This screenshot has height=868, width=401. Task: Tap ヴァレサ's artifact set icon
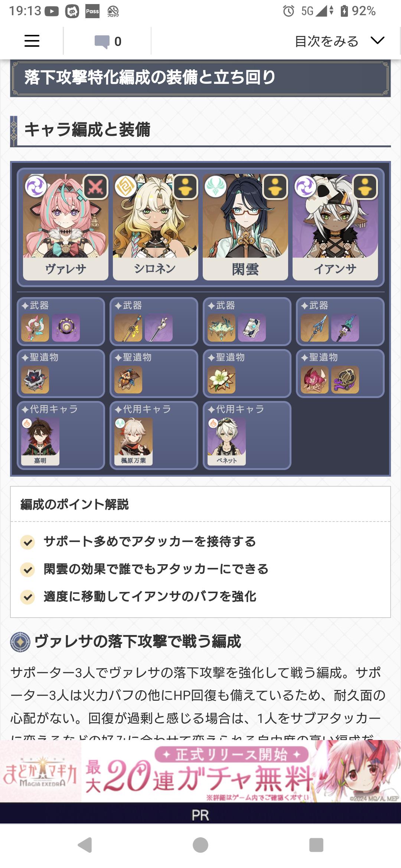(35, 380)
